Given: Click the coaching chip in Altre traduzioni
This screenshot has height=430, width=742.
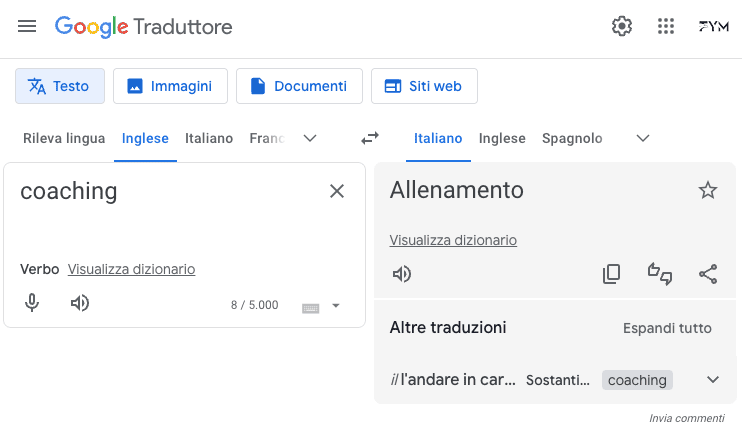Looking at the screenshot, I should click(637, 380).
